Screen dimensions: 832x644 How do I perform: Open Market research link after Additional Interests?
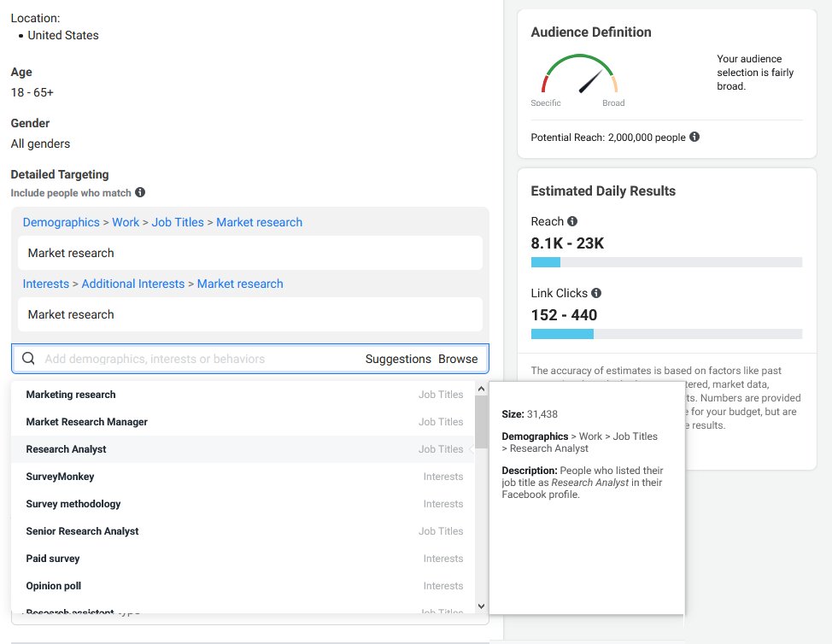coord(240,284)
